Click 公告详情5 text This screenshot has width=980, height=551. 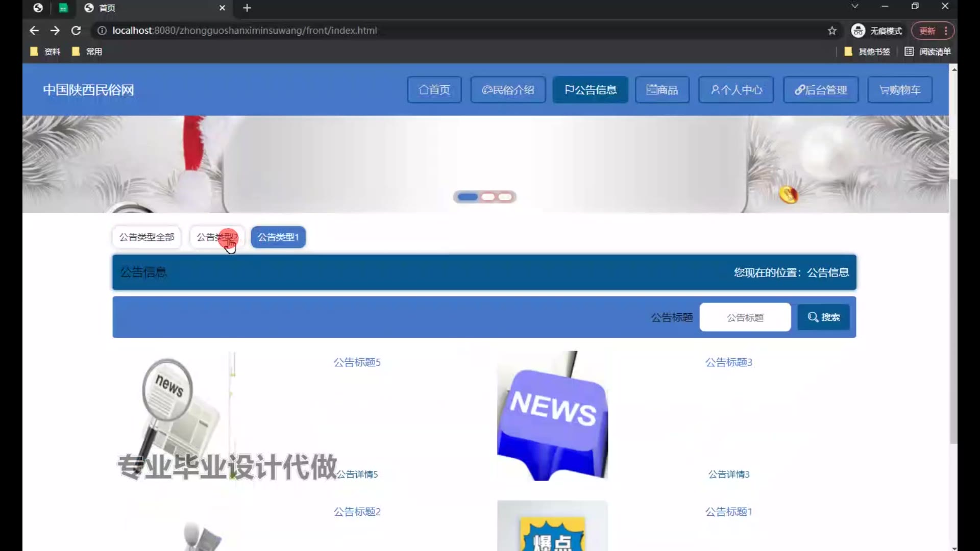pos(357,474)
